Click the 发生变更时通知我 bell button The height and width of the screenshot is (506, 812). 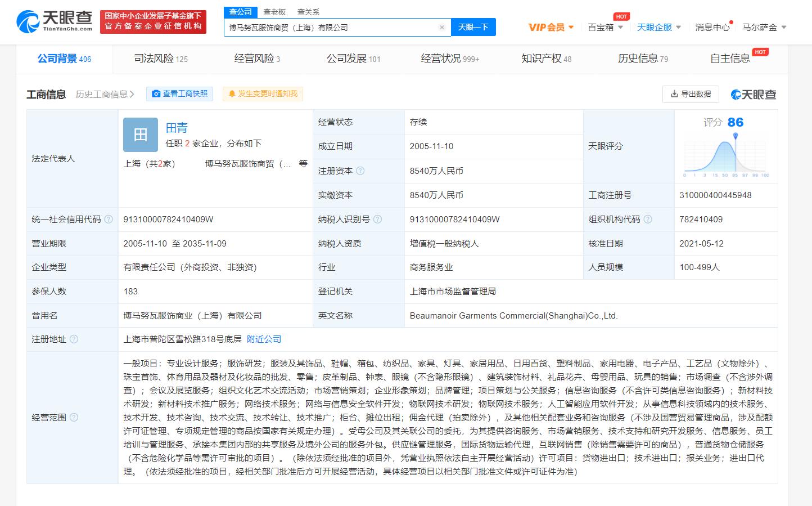point(263,93)
